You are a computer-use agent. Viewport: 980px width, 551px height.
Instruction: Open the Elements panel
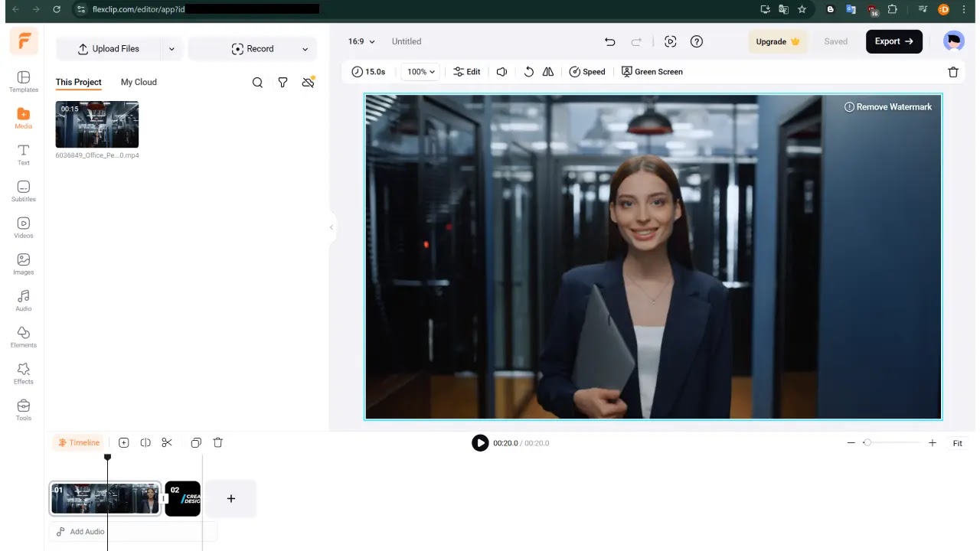point(24,337)
